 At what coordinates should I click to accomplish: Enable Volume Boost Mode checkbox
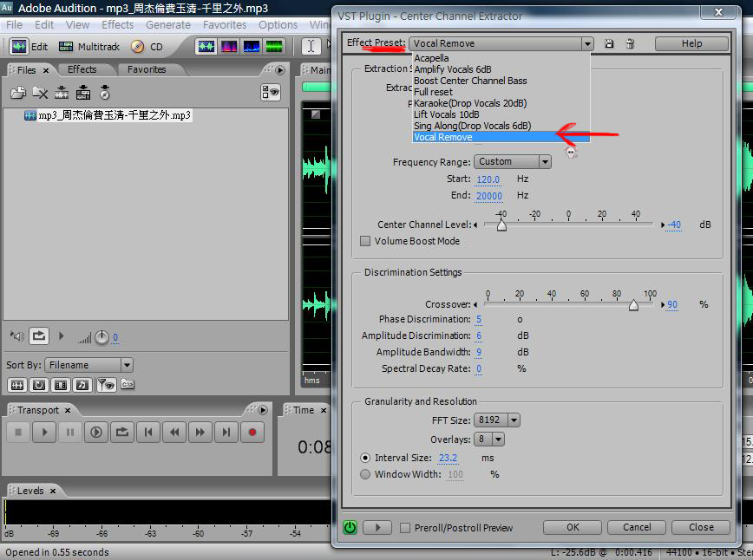click(365, 241)
